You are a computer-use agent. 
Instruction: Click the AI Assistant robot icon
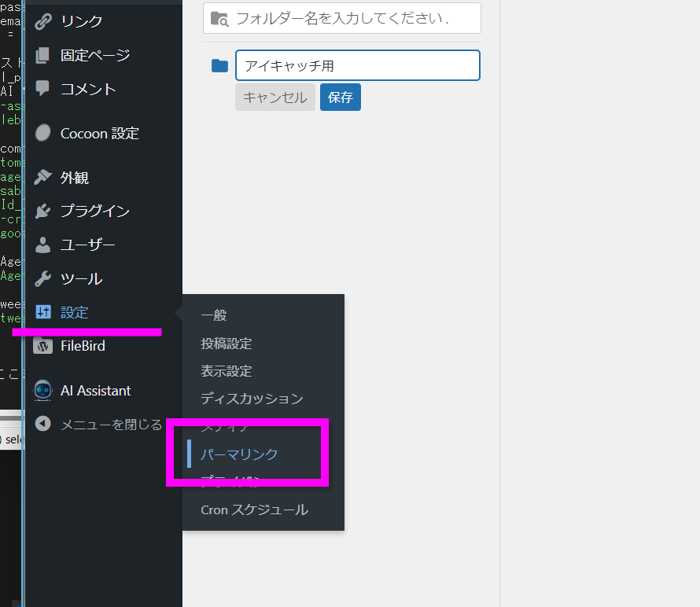(43, 391)
